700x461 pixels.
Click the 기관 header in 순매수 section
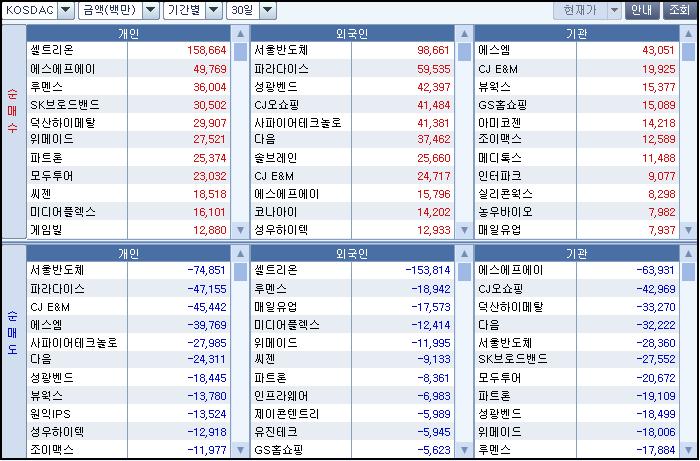point(576,33)
